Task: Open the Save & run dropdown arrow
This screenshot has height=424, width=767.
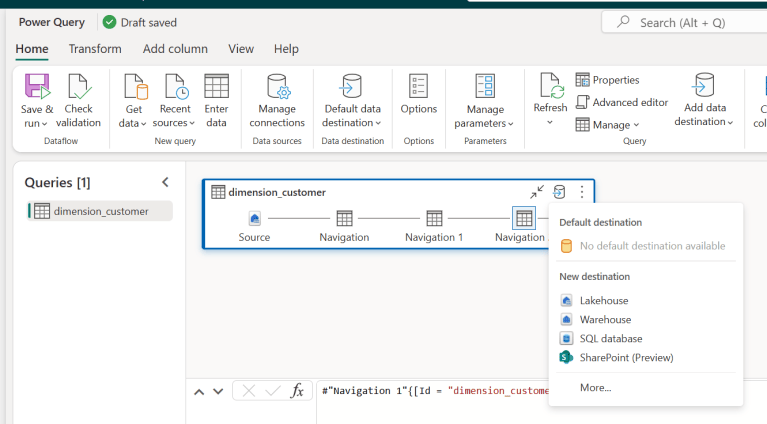Action: (44, 124)
